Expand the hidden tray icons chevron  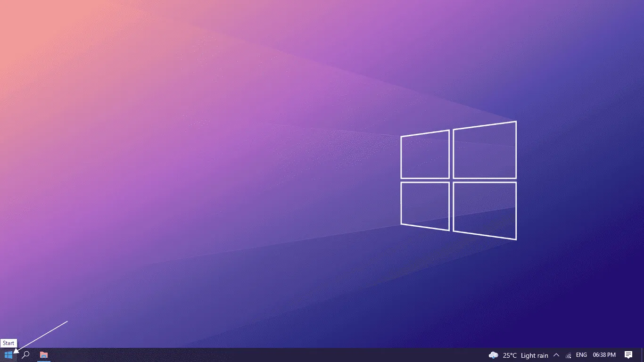click(556, 355)
